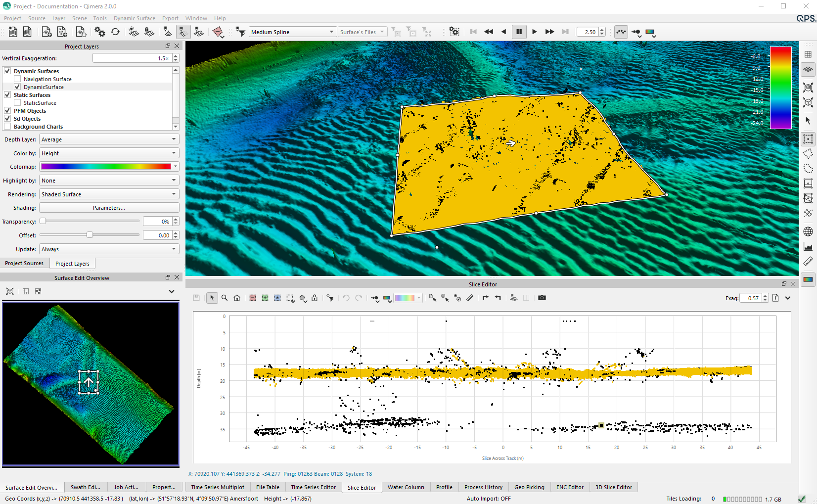Click the refresh icon in the main toolbar

pos(115,32)
